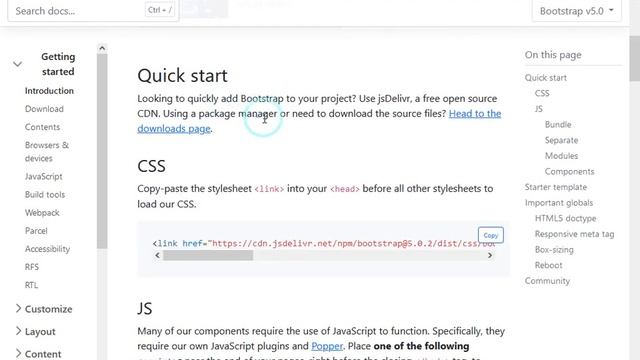Viewport: 640px width, 360px height.
Task: Expand the Layout section
Action: (36, 331)
